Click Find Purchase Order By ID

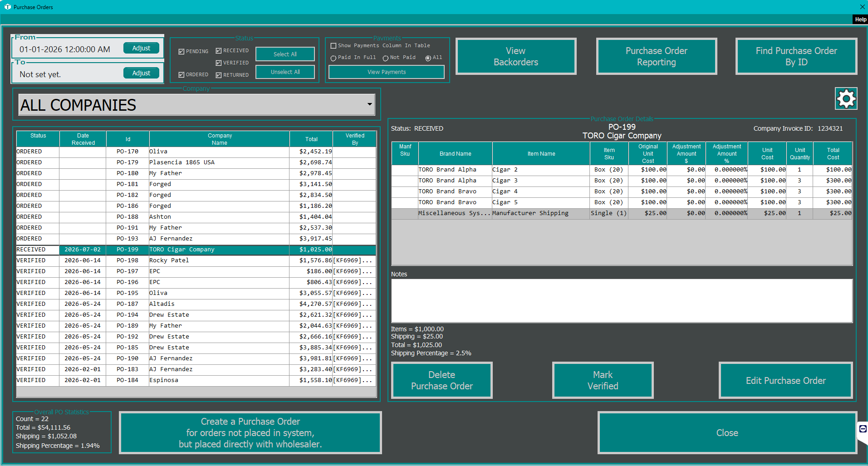coord(796,56)
